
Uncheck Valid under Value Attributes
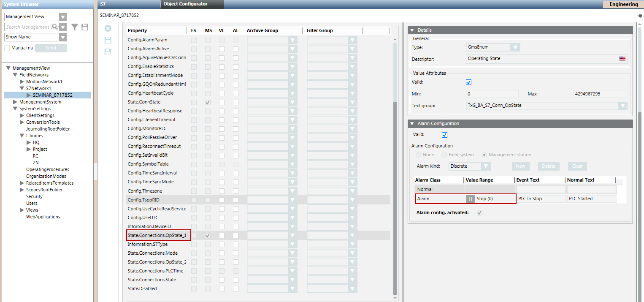468,82
